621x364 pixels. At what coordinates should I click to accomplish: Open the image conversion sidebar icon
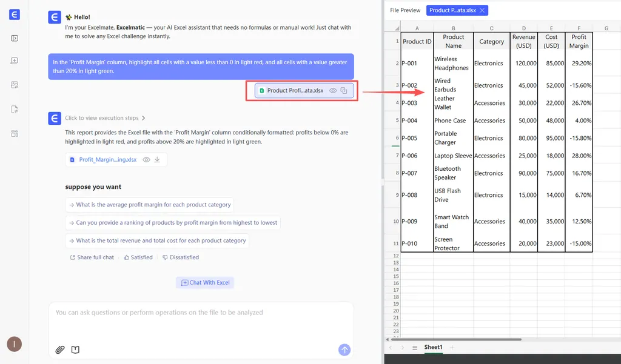15,85
